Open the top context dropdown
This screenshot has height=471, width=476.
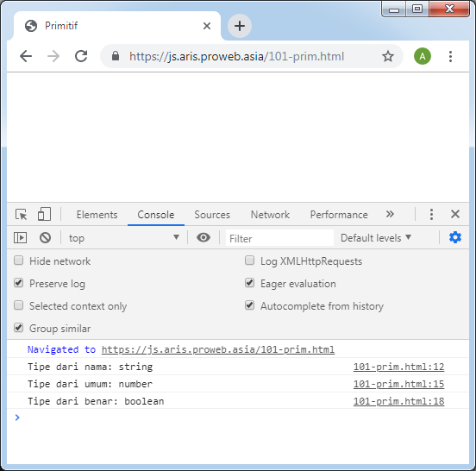[124, 238]
